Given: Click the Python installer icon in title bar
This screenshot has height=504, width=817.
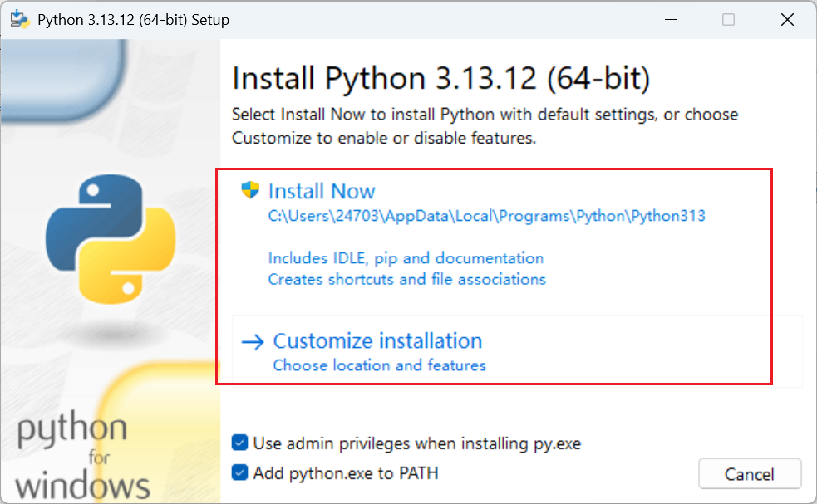Looking at the screenshot, I should [x=20, y=19].
